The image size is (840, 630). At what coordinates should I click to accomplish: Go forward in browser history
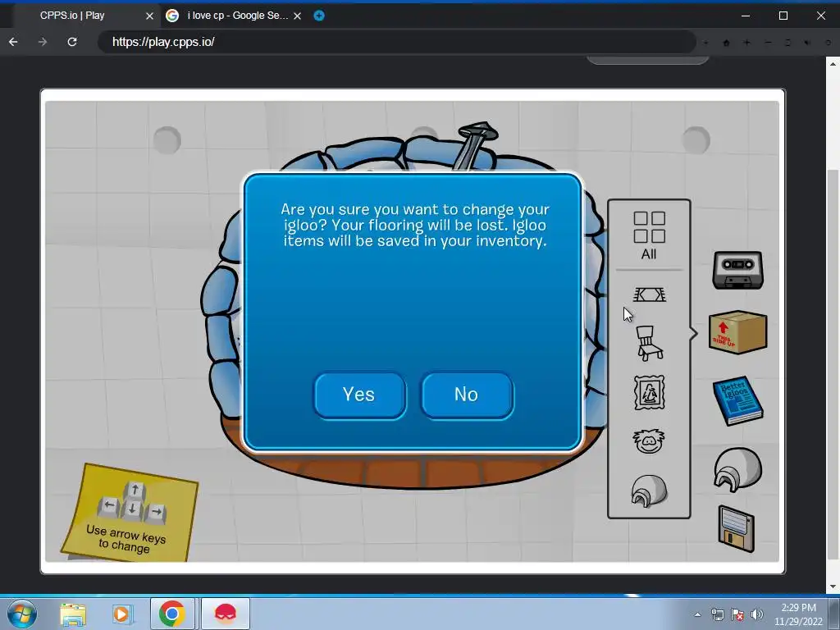[x=43, y=42]
